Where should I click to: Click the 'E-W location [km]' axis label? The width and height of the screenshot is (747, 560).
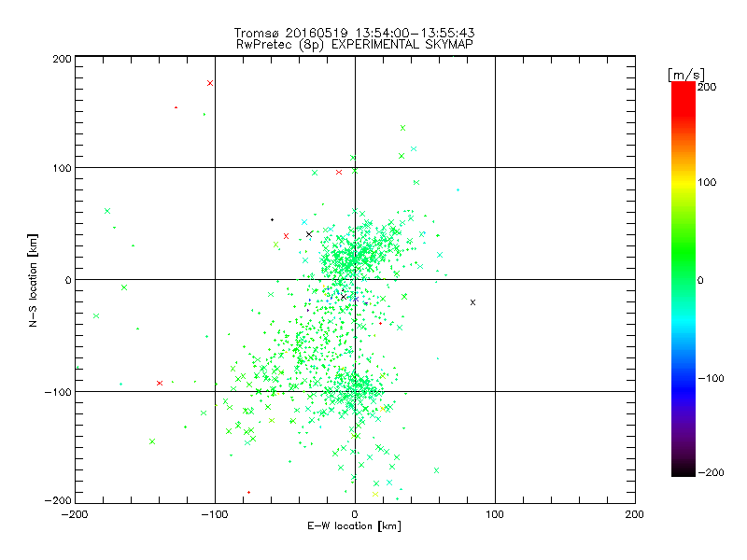[x=355, y=526]
